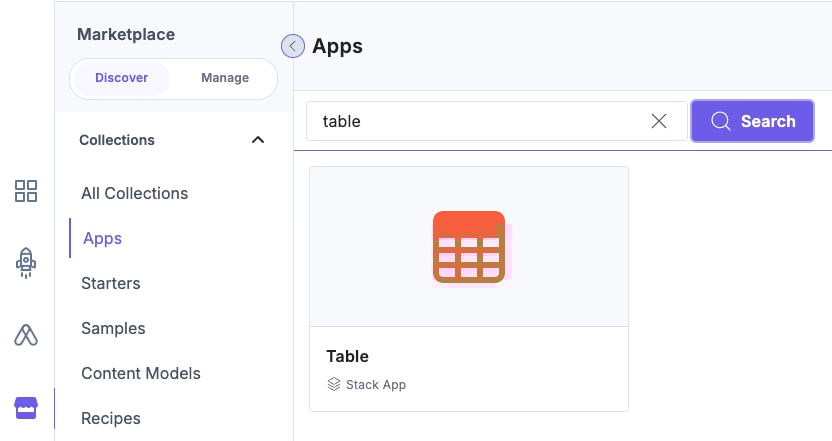Switch to the Discover toggle
Viewport: 832px width, 441px height.
coord(121,78)
